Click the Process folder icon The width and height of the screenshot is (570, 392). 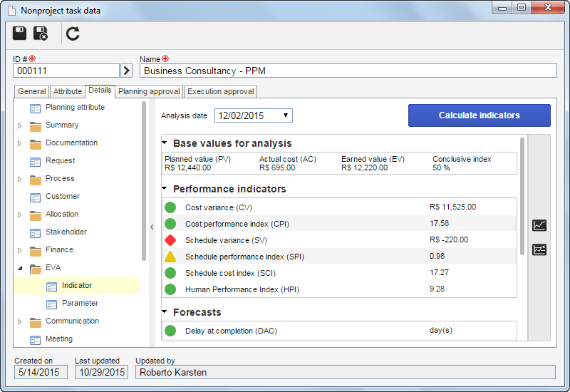pos(35,180)
